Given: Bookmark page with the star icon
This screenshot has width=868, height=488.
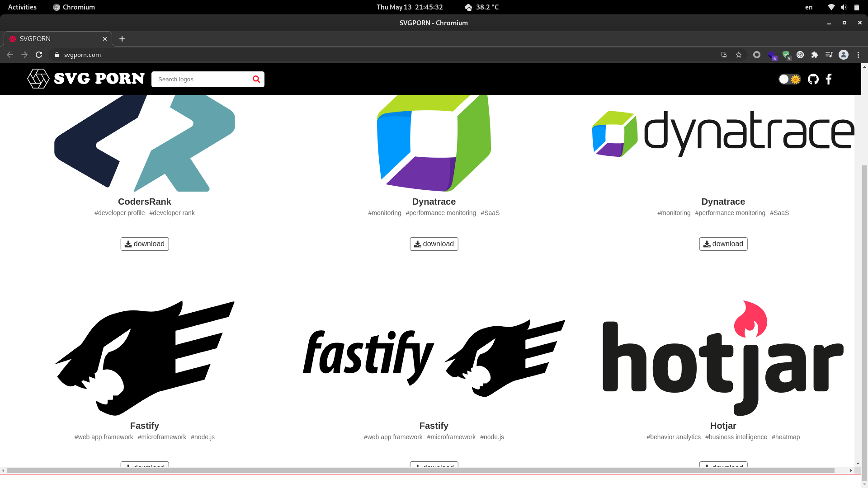Looking at the screenshot, I should [739, 55].
